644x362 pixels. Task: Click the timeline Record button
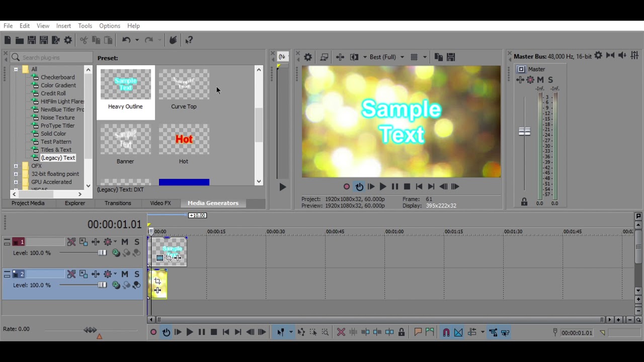click(x=153, y=332)
